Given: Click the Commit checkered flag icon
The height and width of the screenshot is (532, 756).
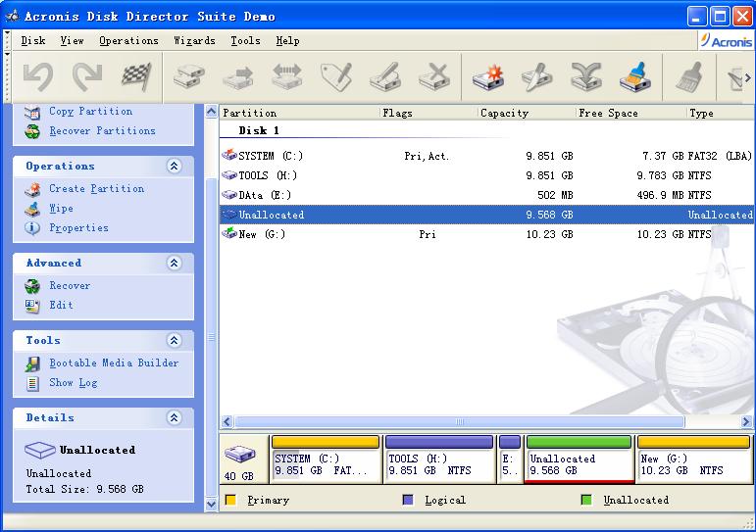Looking at the screenshot, I should coord(137,77).
